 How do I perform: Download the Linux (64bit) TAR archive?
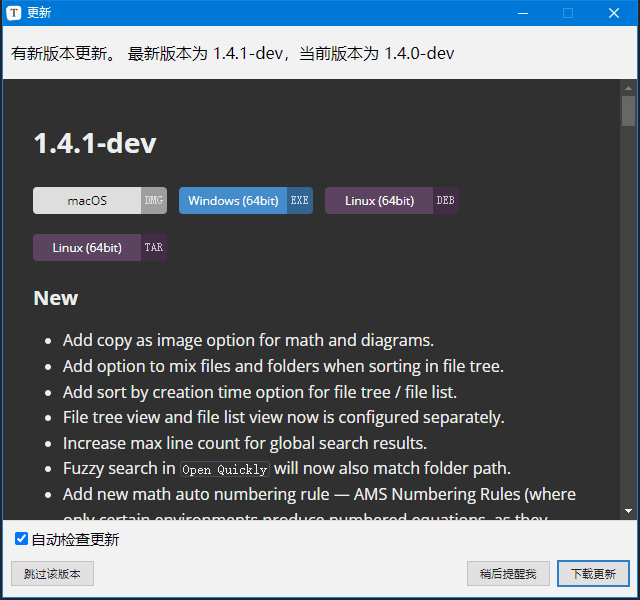tap(100, 247)
